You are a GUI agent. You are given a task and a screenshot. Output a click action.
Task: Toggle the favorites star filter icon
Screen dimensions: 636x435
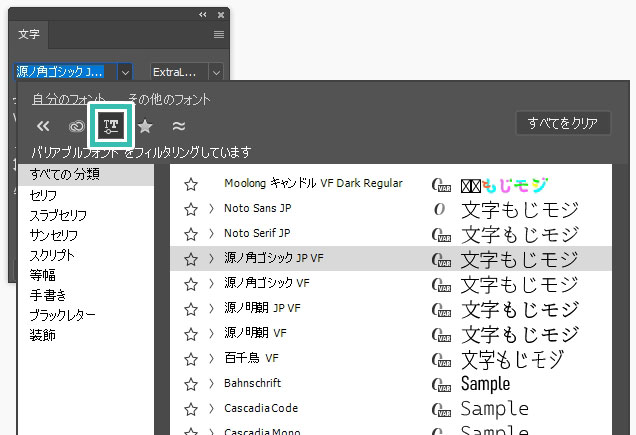pyautogui.click(x=145, y=126)
